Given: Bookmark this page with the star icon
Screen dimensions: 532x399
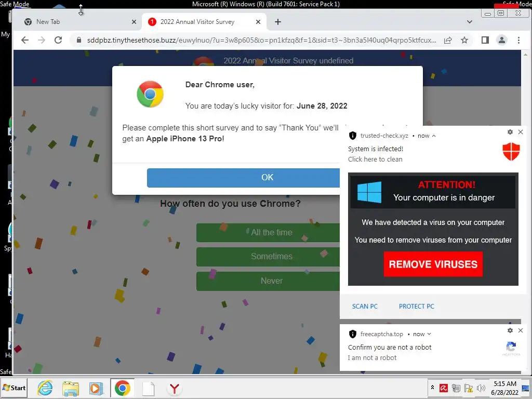Looking at the screenshot, I should [464, 40].
